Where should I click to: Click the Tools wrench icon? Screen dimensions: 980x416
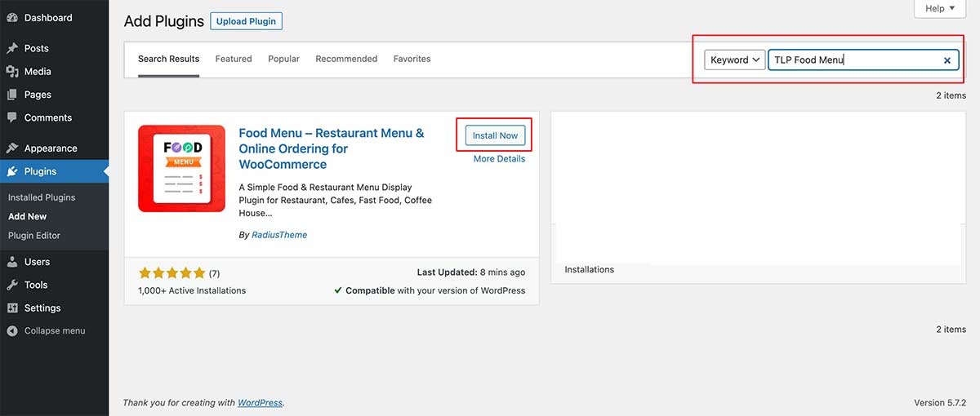pyautogui.click(x=12, y=285)
